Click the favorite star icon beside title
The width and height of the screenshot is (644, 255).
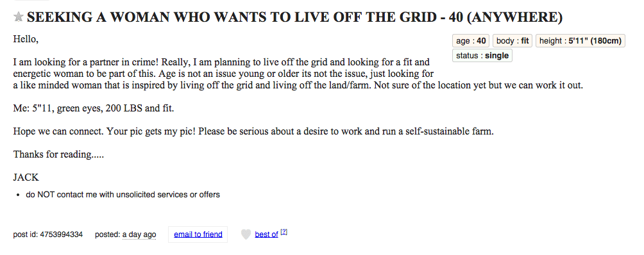[x=18, y=17]
